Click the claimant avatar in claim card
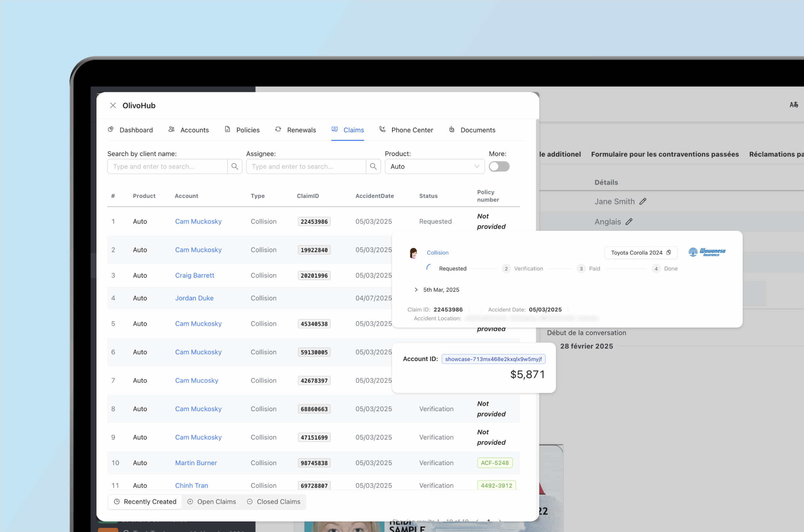 tap(413, 253)
